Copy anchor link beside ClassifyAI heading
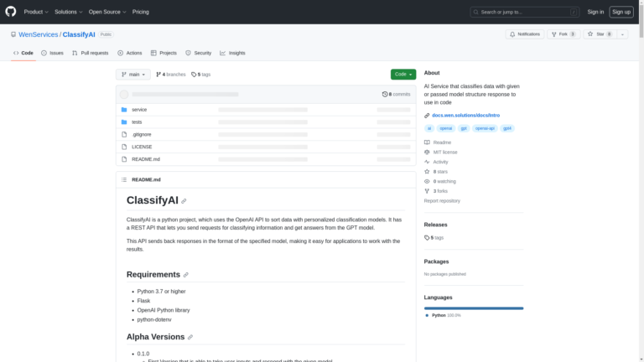This screenshot has width=644, height=362. 184,201
